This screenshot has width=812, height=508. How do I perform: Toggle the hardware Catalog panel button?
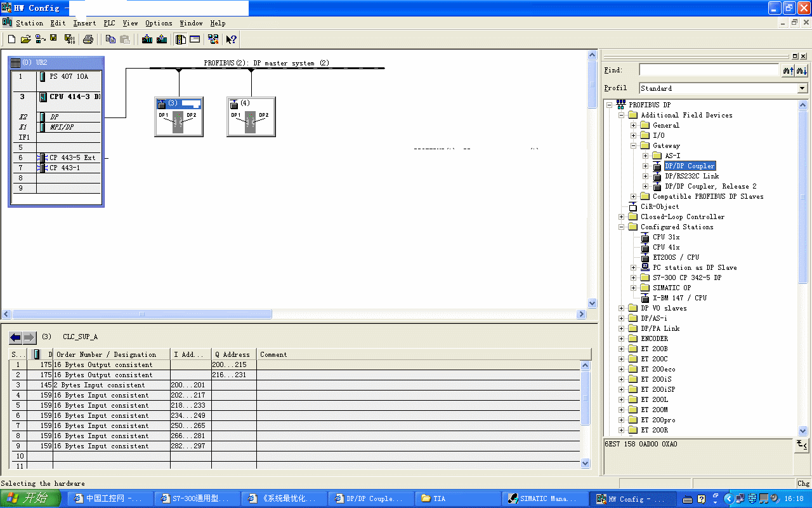181,39
